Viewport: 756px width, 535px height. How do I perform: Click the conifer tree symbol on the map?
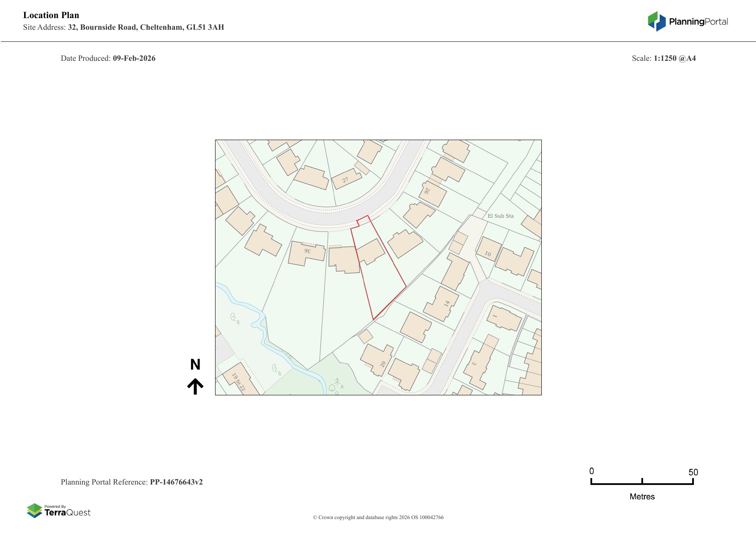(x=337, y=382)
